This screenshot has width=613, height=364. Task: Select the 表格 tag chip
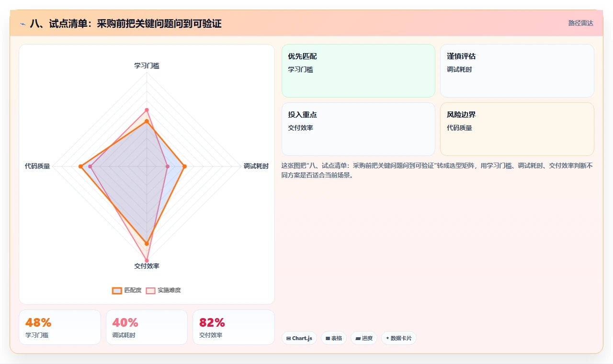pos(333,338)
